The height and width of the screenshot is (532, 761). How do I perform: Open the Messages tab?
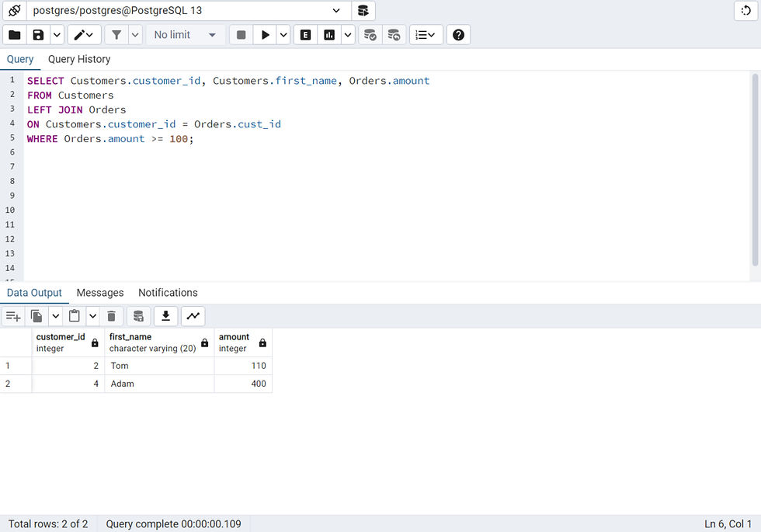coord(100,293)
